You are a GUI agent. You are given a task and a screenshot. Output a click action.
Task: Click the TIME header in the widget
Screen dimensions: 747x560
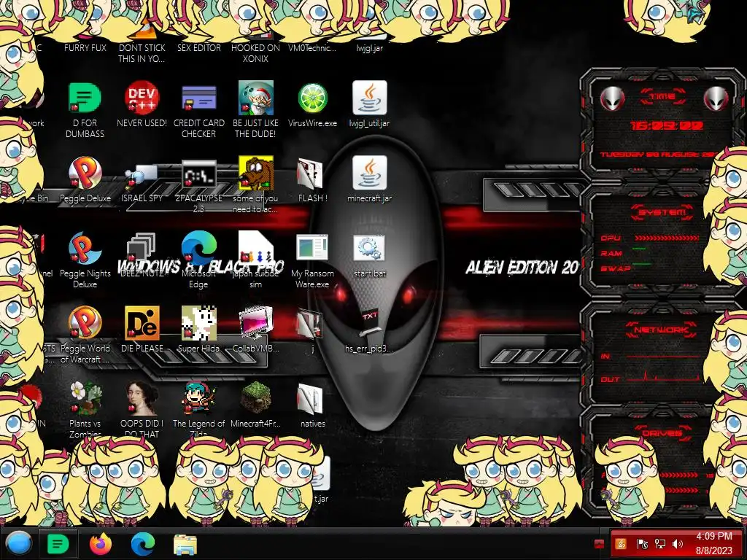point(662,96)
